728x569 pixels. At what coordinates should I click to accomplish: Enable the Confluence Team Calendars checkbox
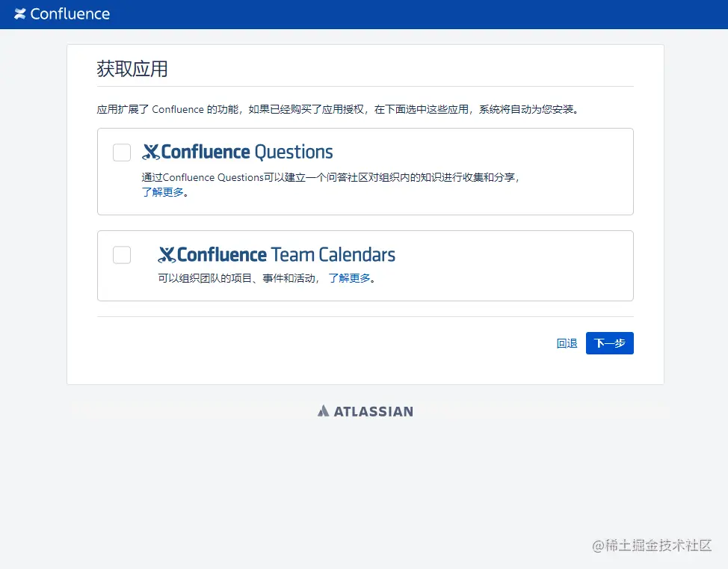pyautogui.click(x=122, y=255)
